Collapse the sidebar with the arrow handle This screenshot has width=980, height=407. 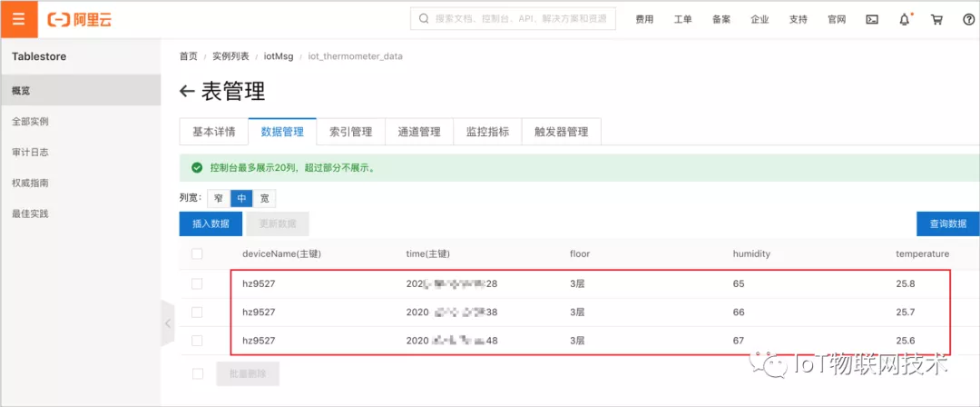[x=167, y=323]
